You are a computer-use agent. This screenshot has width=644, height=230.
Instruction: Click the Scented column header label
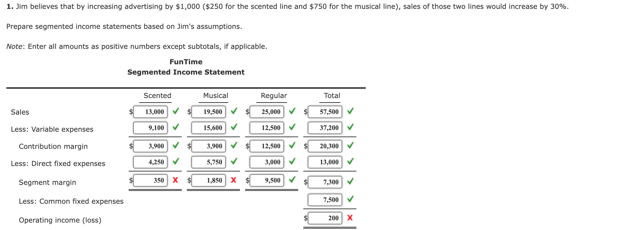(157, 95)
